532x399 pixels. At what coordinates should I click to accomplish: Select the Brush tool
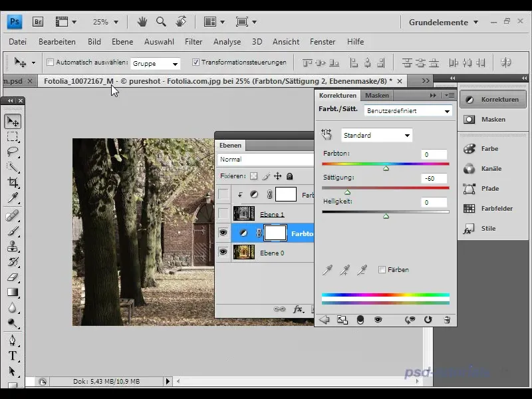pos(13,231)
